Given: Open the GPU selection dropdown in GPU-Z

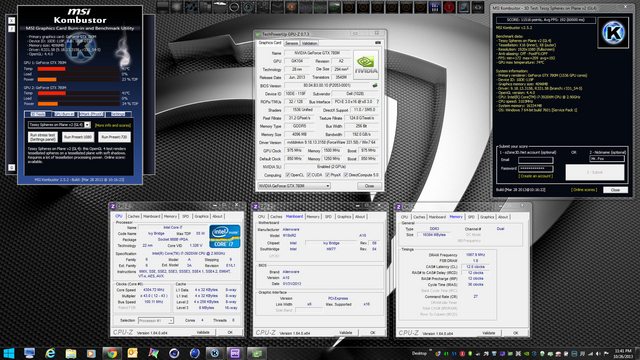Looking at the screenshot, I should 293,186.
